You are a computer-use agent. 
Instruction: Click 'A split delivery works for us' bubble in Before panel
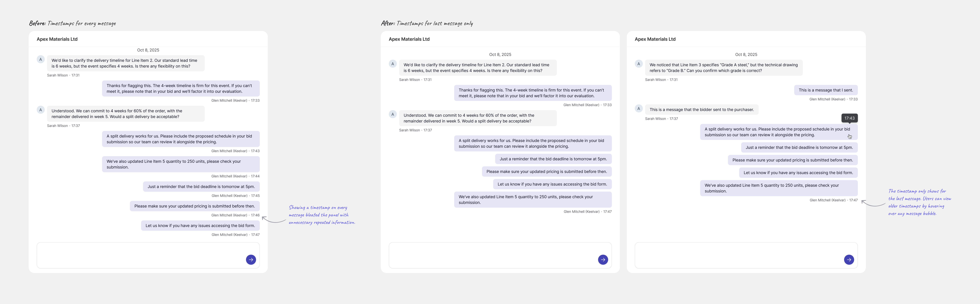(181, 139)
